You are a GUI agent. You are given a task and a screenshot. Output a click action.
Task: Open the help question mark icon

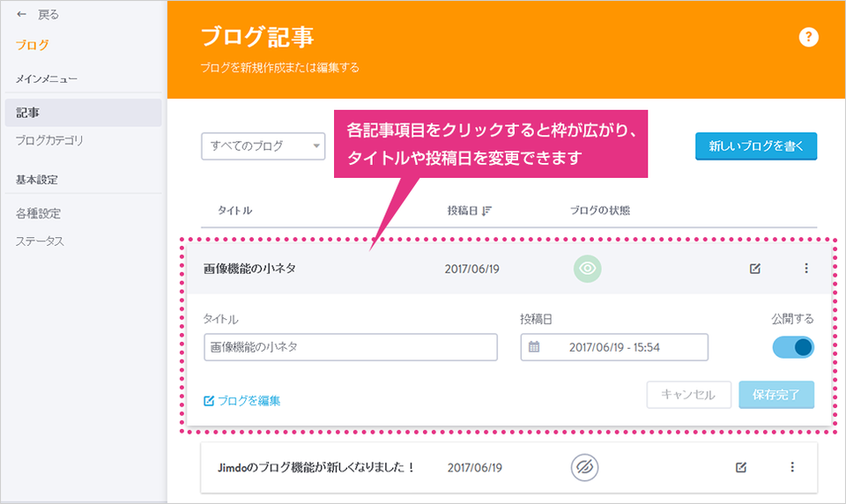point(808,37)
